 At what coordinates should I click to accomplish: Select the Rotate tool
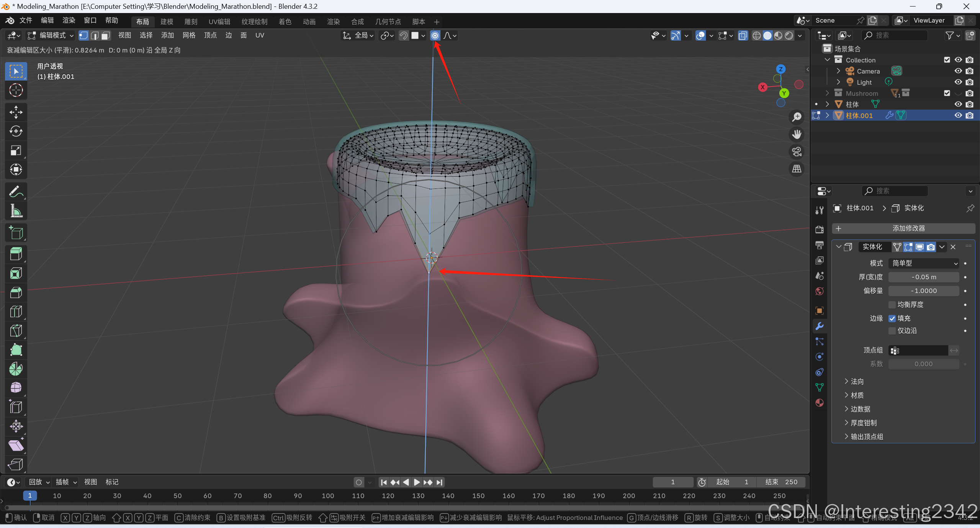click(16, 131)
